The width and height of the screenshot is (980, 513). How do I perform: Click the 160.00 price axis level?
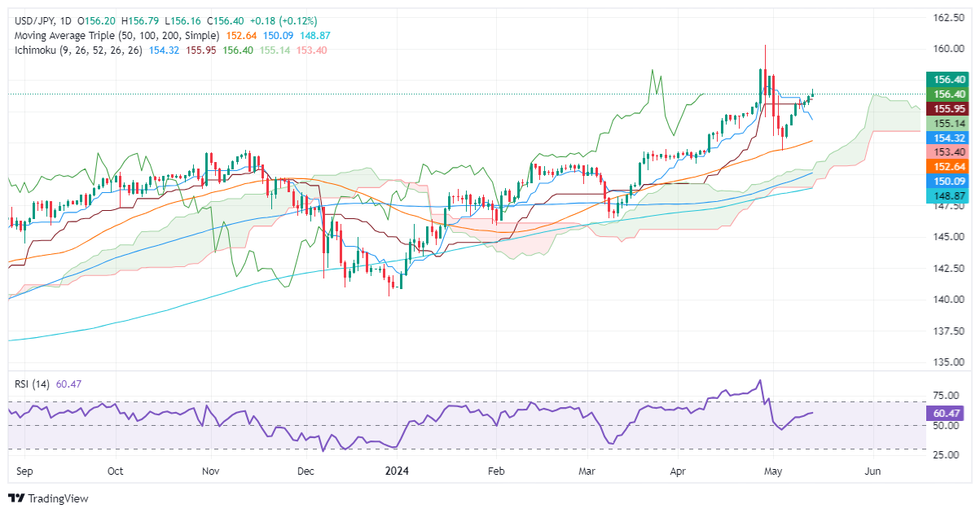click(948, 49)
